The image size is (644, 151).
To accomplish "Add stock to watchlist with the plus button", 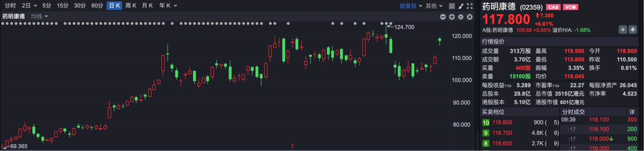I will 623,30.
